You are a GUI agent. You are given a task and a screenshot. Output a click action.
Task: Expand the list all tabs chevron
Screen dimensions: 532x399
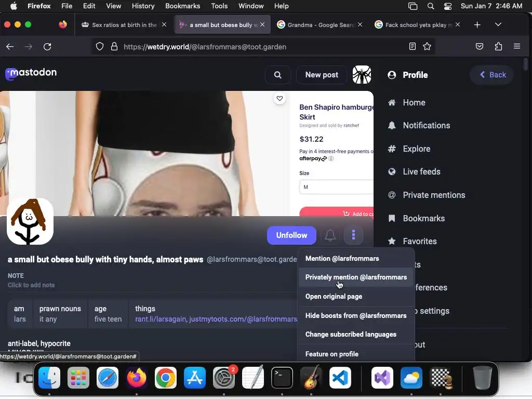(498, 24)
